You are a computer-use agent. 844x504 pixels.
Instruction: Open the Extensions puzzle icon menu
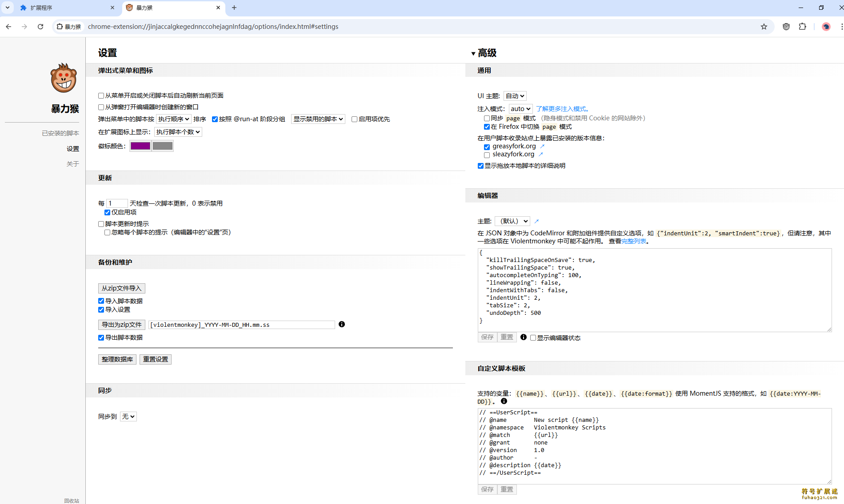(x=802, y=27)
